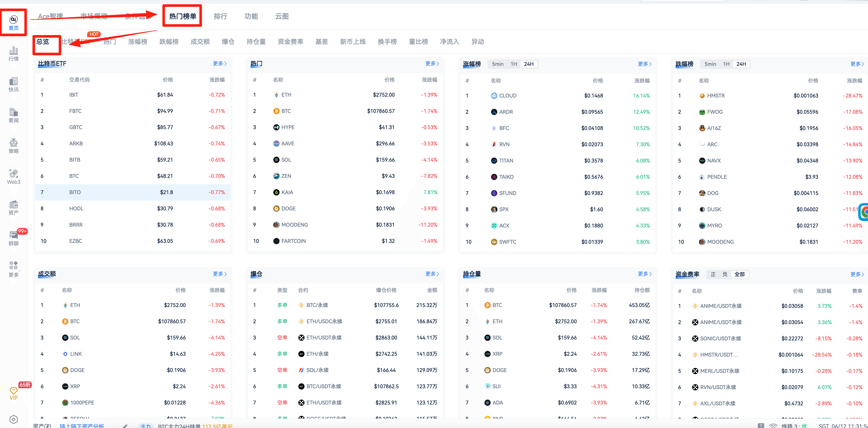Click the ETH coin icon in 热门 list
The image size is (868, 428).
point(276,95)
